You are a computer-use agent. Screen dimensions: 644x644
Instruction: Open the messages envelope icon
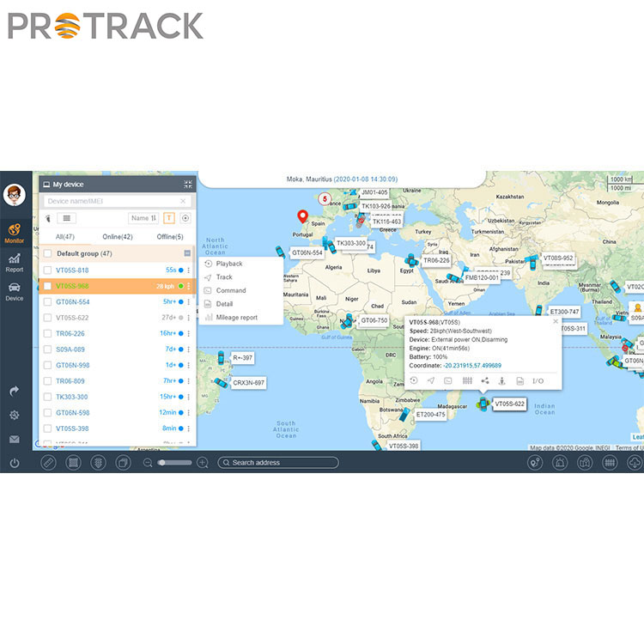point(15,440)
